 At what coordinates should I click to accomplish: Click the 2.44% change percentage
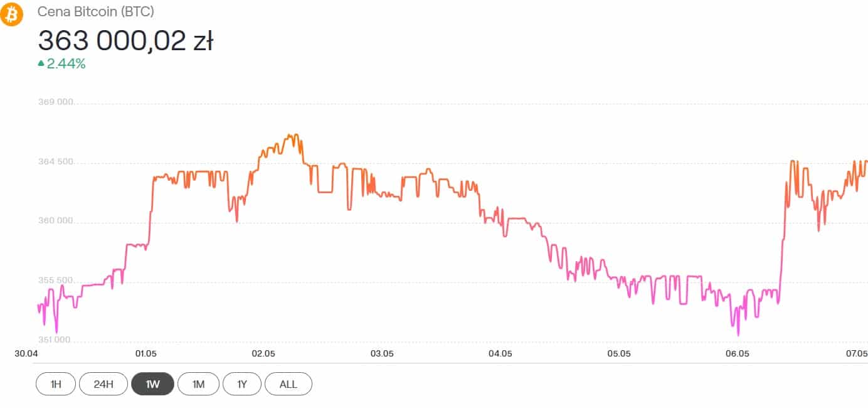point(66,63)
